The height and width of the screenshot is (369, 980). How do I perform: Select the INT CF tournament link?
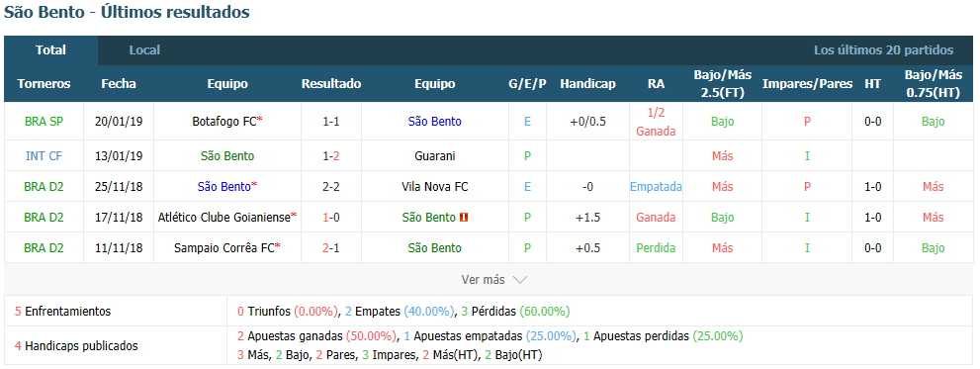tap(44, 155)
